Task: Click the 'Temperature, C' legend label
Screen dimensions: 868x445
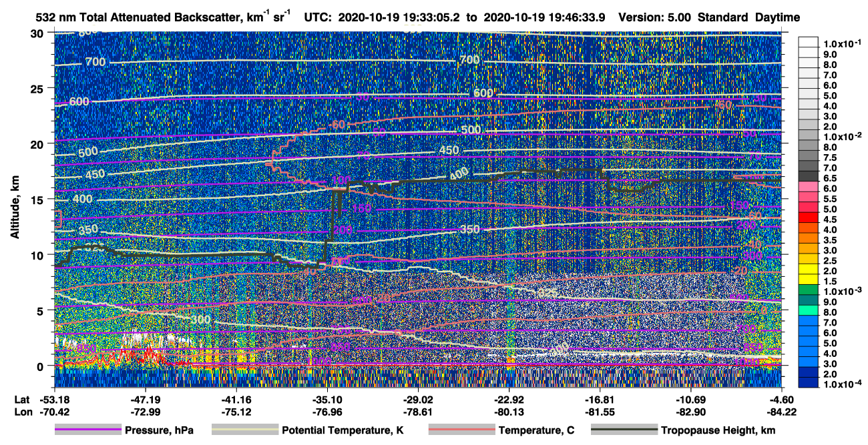Action: [x=536, y=431]
